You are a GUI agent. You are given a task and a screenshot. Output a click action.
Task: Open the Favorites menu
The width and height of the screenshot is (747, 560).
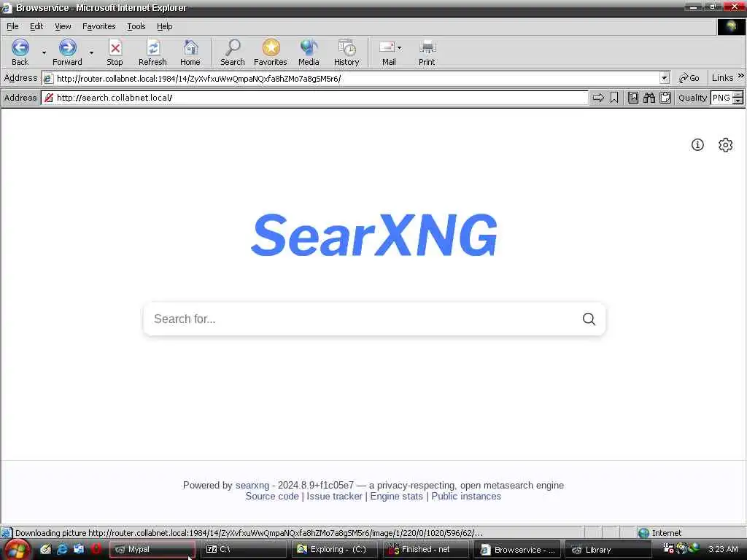tap(98, 26)
